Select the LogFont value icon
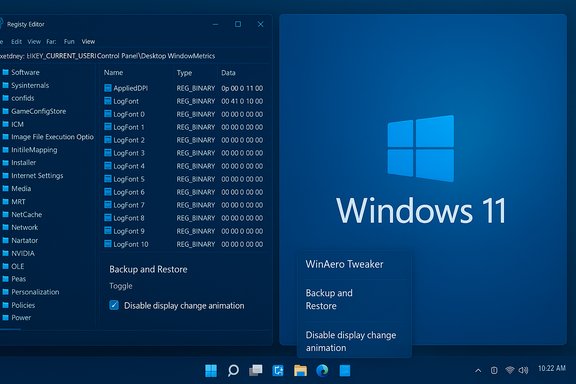Screen dimensions: 576x384 tap(108, 101)
